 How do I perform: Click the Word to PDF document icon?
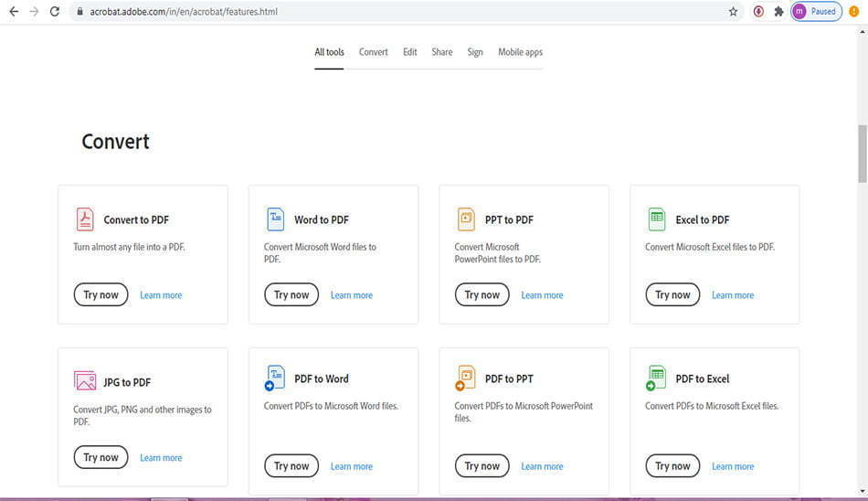pos(275,219)
